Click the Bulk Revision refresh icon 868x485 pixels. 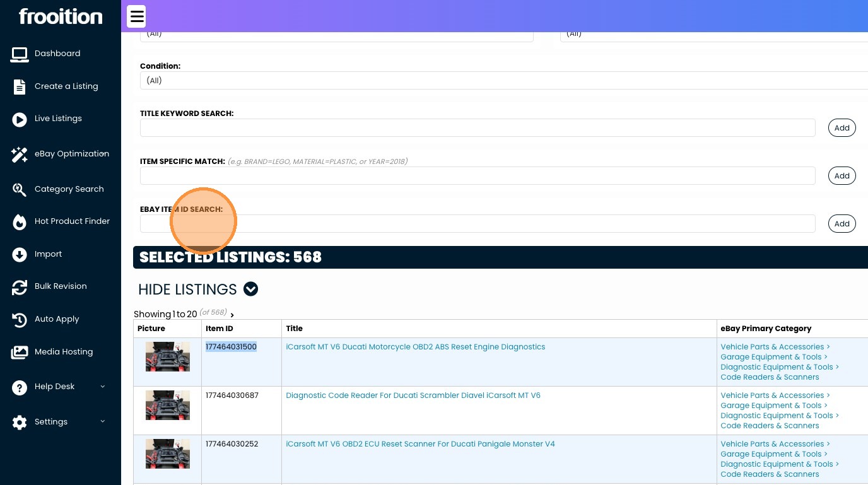tap(20, 287)
